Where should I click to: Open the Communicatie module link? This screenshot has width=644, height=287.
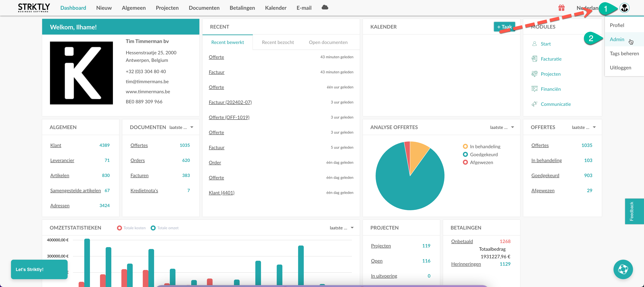555,104
